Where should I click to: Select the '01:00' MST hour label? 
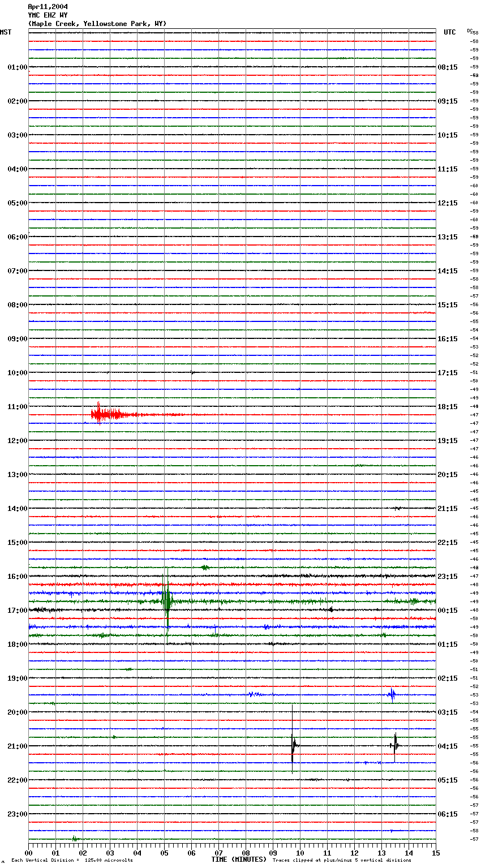(18, 67)
